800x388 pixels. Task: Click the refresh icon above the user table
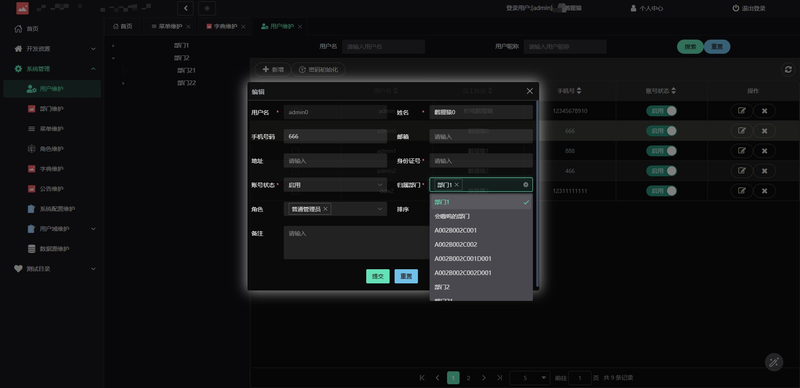tap(788, 69)
